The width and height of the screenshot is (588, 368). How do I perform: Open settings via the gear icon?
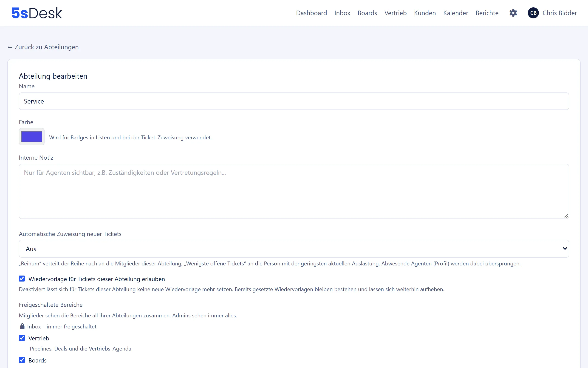[513, 13]
